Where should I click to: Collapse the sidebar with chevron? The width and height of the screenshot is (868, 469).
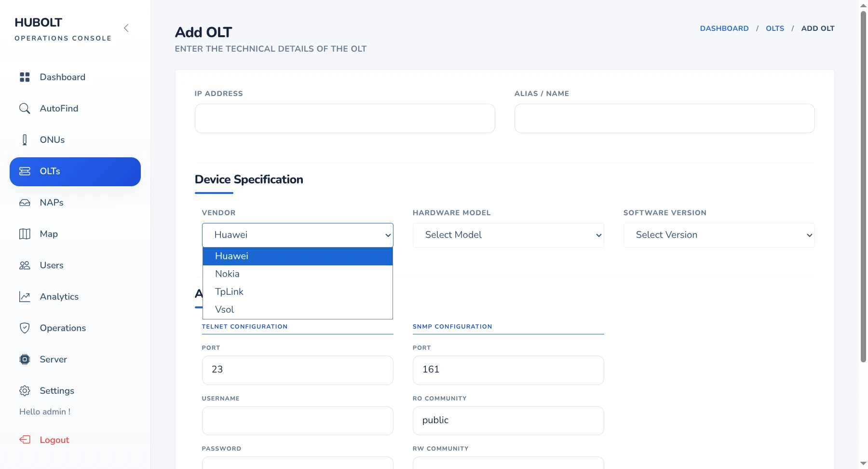pos(126,28)
